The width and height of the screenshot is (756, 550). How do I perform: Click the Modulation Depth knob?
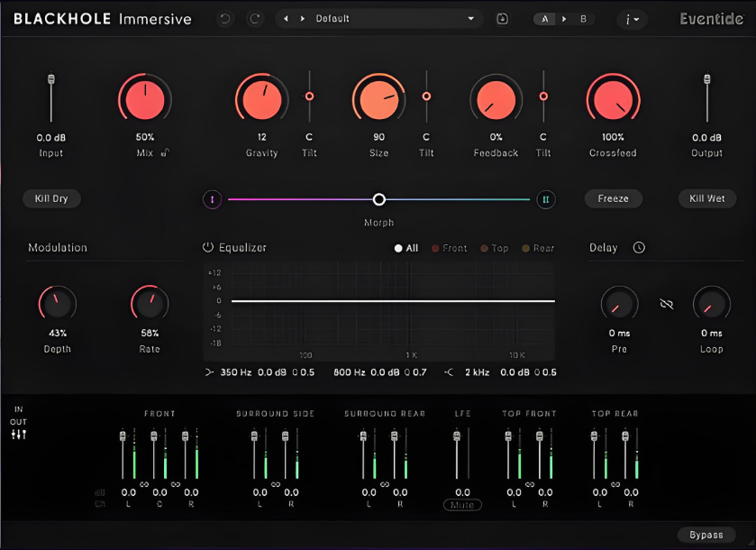(x=58, y=305)
